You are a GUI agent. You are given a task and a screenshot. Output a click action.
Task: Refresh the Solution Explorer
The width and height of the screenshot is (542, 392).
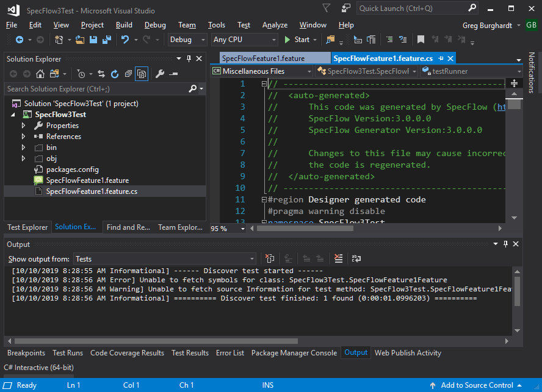coord(115,74)
